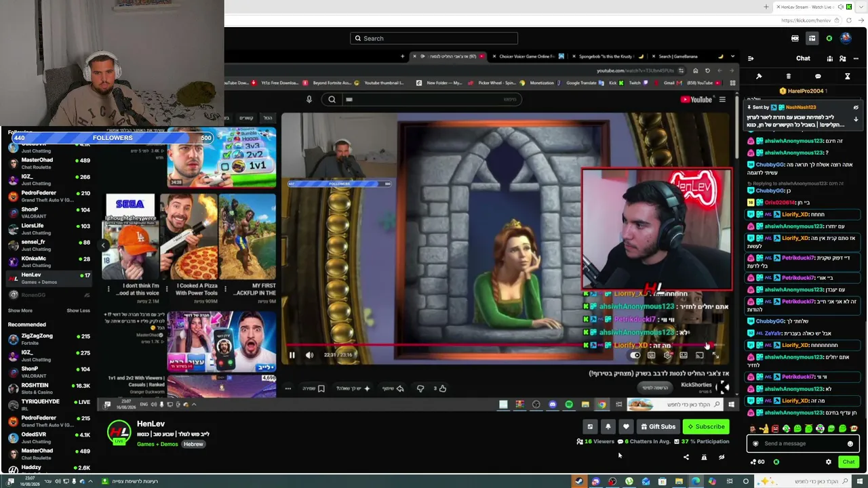The width and height of the screenshot is (868, 488).
Task: Open Kick clips icon in top bar
Action: (x=795, y=39)
